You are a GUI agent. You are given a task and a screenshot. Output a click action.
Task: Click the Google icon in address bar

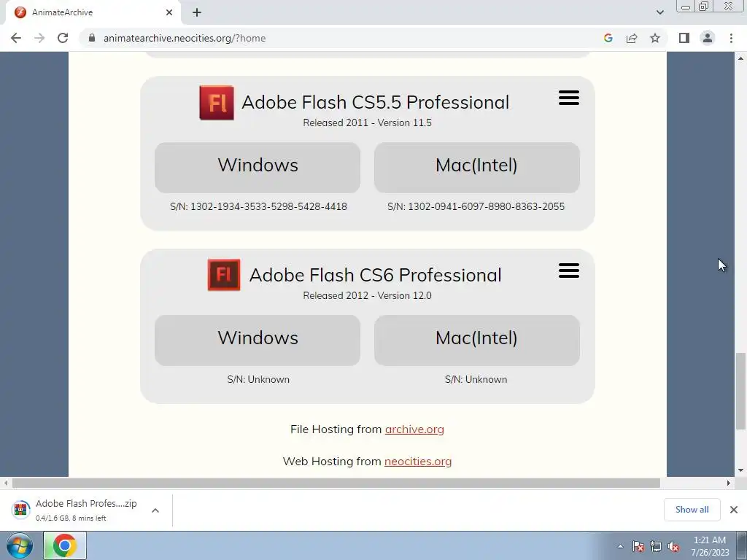point(608,38)
